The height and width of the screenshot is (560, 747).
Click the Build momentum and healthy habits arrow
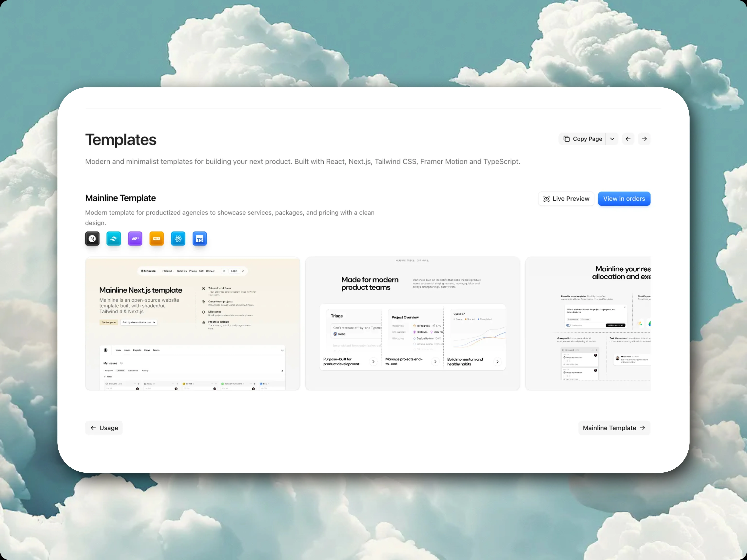coord(497,362)
